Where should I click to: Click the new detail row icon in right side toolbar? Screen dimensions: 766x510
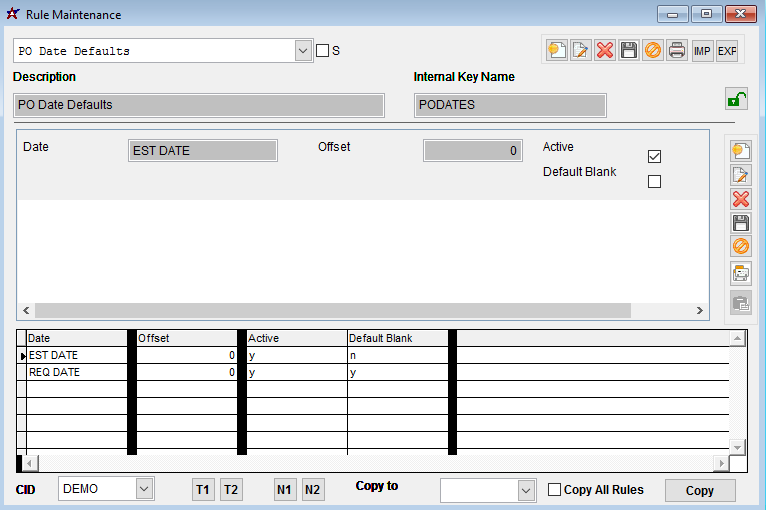[x=741, y=151]
